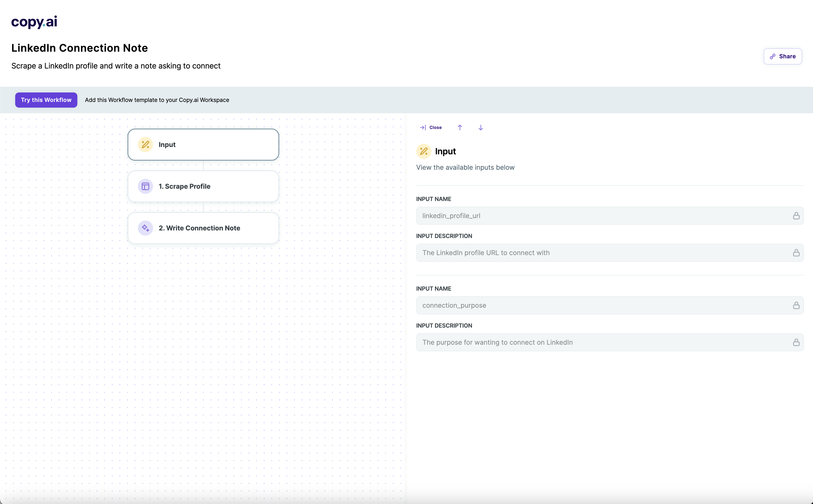This screenshot has height=504, width=813.
Task: Click the connection purpose description field
Action: coord(567,342)
